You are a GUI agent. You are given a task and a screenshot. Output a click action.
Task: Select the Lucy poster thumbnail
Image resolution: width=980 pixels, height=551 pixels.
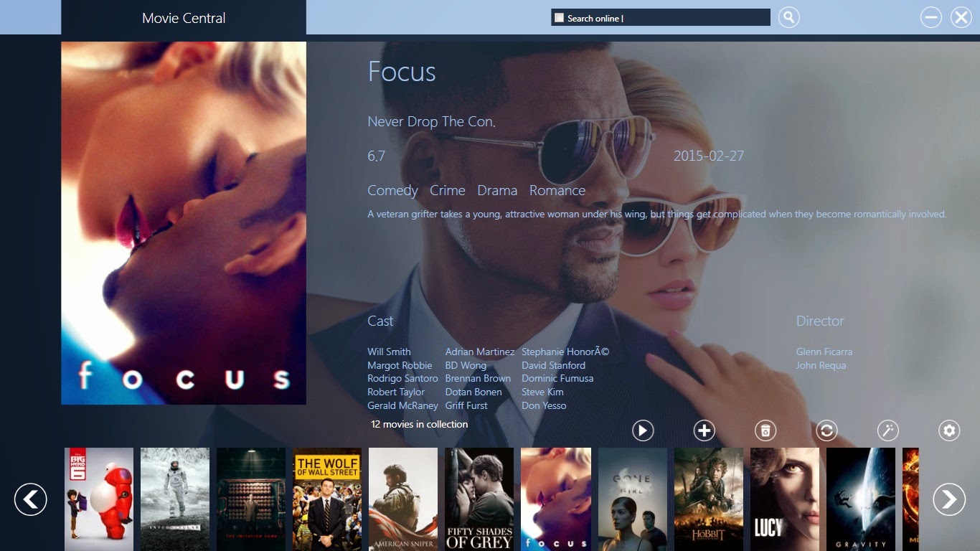[x=785, y=499]
